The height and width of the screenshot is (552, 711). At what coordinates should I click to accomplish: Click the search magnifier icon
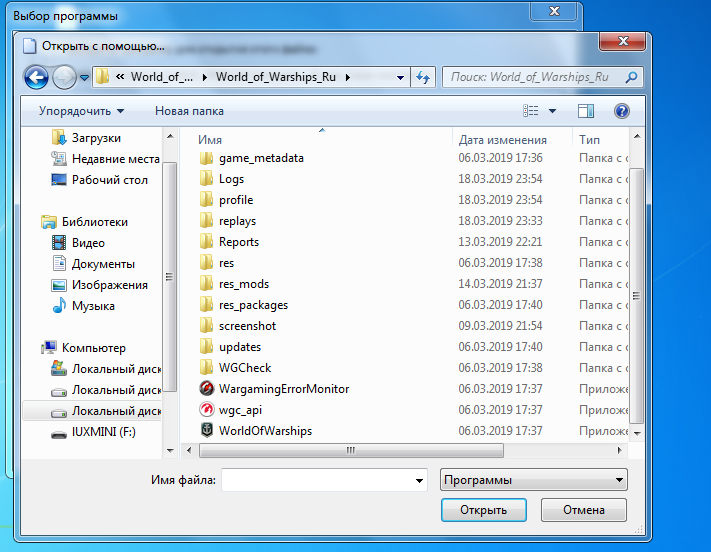tap(631, 77)
